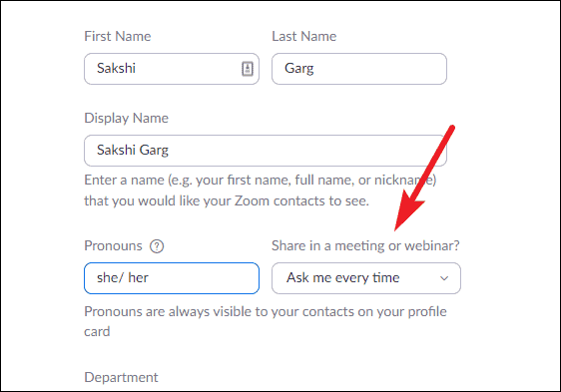
Task: Click the 'Pronouns' label text
Action: coord(114,246)
